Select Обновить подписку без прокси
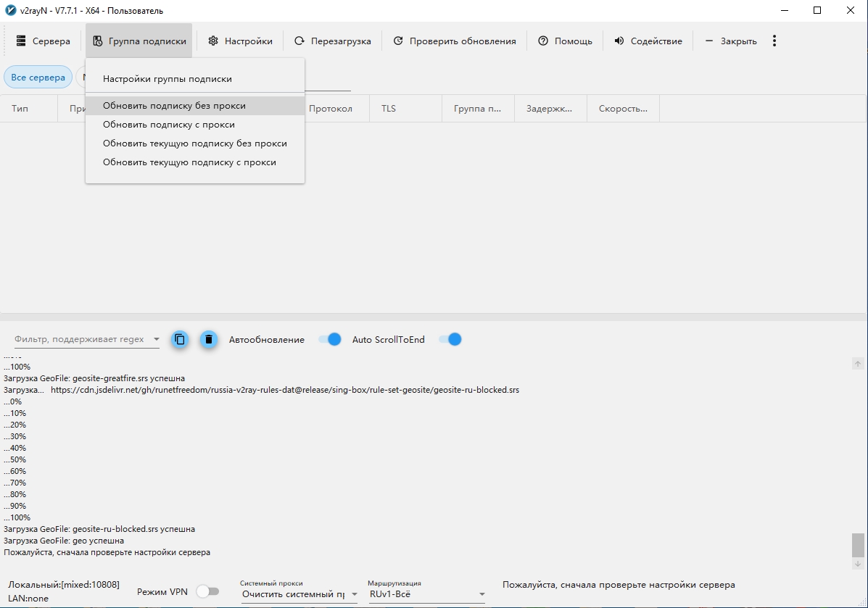 pos(174,106)
